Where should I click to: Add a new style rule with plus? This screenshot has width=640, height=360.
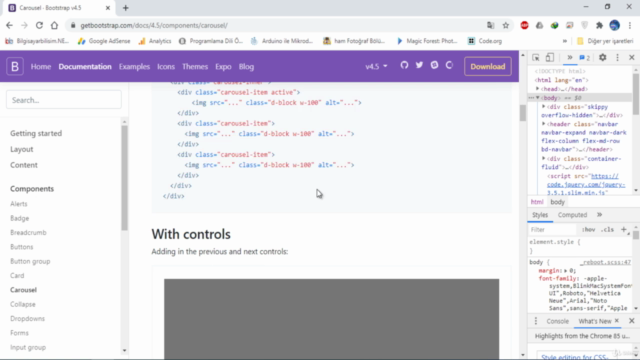coord(624,230)
